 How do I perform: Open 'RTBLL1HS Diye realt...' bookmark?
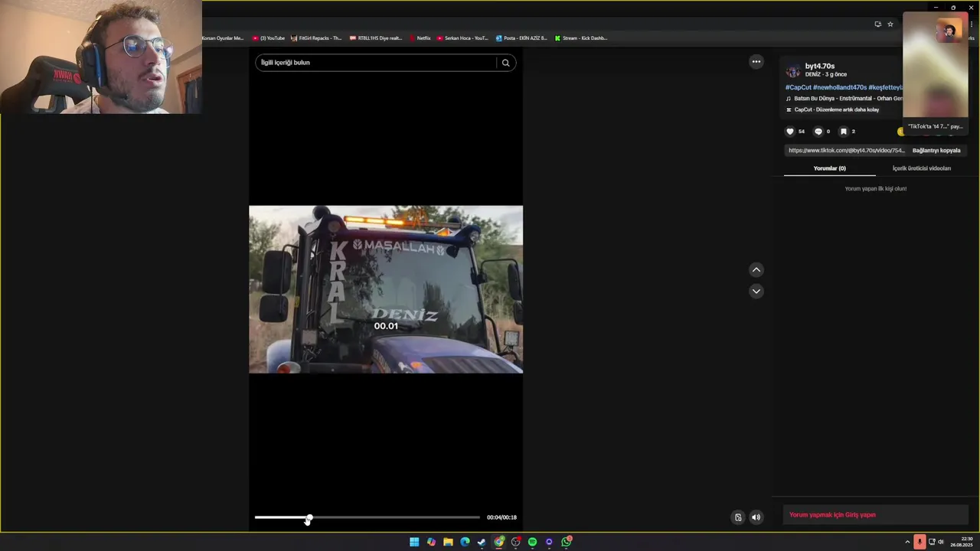(376, 37)
